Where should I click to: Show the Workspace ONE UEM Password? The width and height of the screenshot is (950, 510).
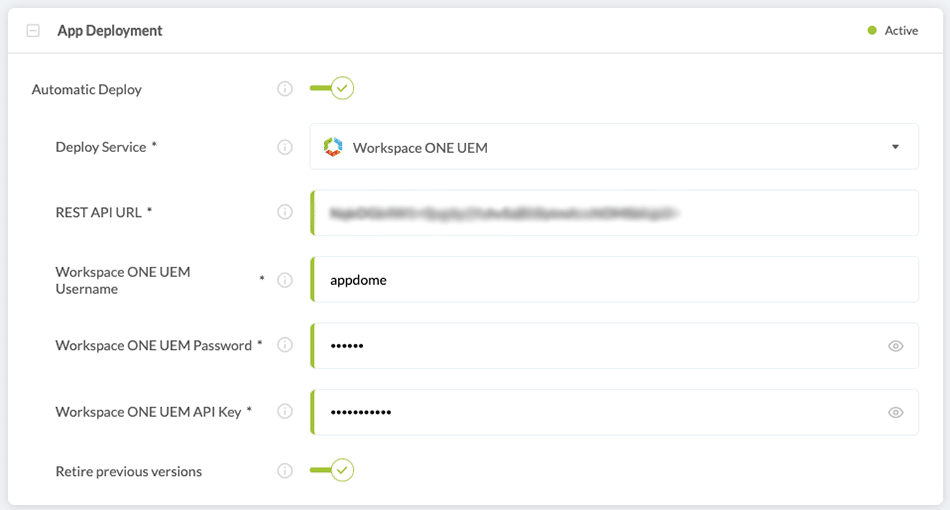tap(896, 346)
